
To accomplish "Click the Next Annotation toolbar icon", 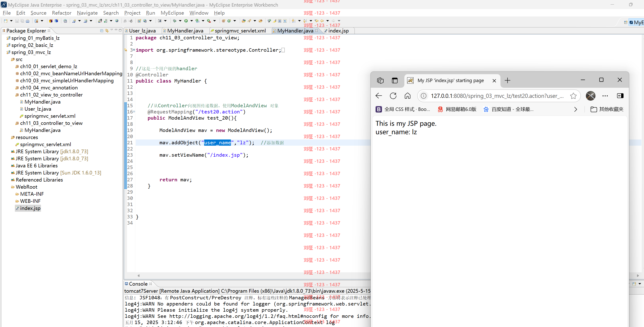I will (293, 21).
